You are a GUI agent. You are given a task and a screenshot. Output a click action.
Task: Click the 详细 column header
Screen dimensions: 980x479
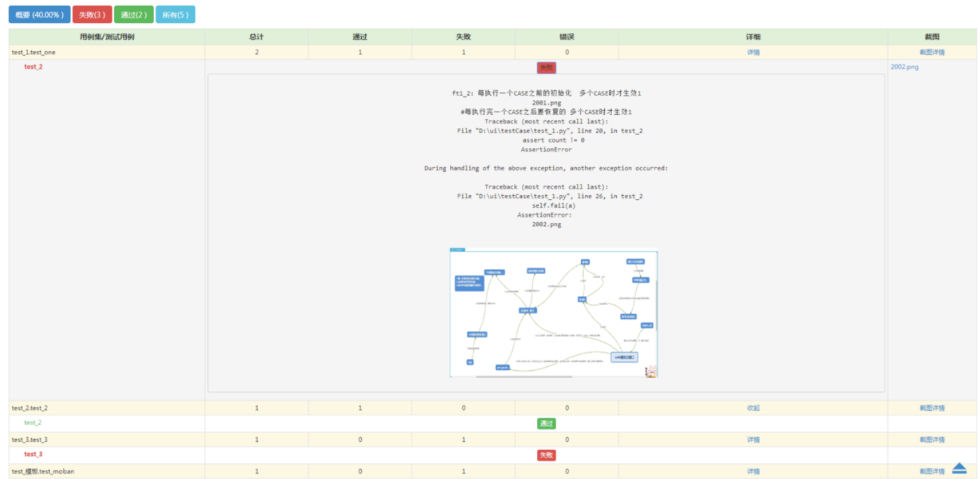click(x=753, y=37)
